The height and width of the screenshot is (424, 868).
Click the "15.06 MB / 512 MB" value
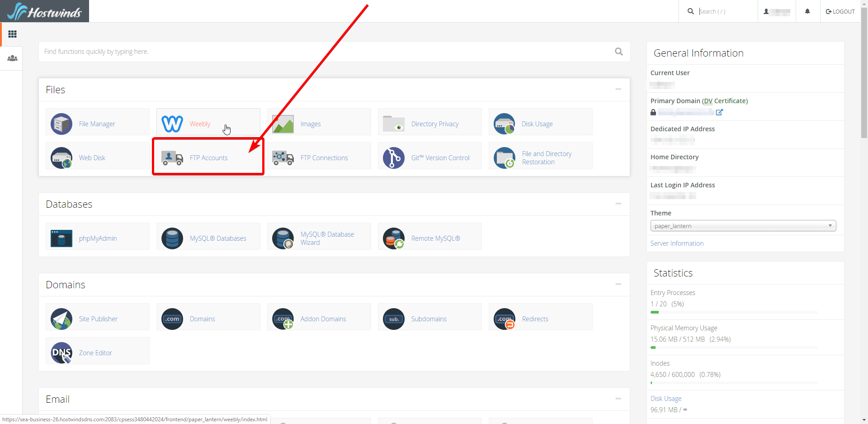click(678, 339)
